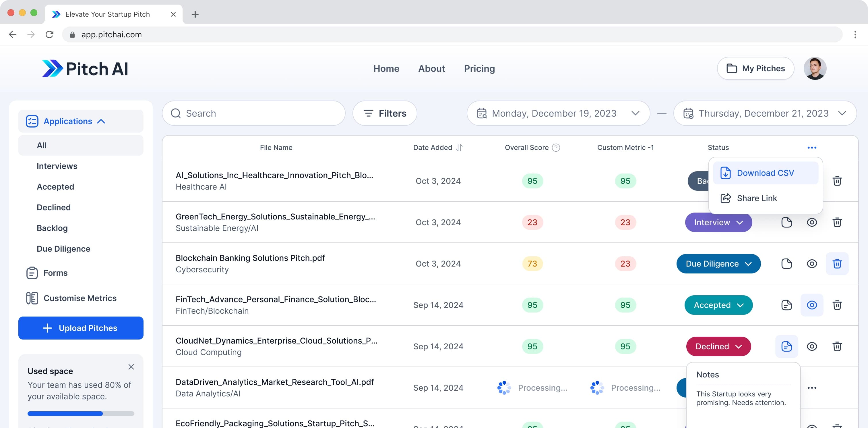Toggle eye visibility icon for CloudNet_Dynamics pitch

click(812, 346)
